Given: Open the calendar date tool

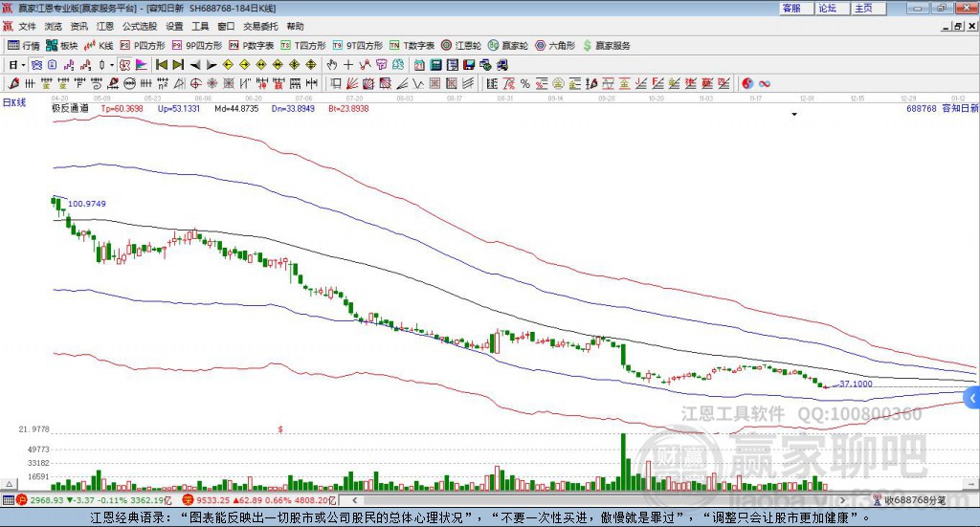Looking at the screenshot, I should 419,65.
